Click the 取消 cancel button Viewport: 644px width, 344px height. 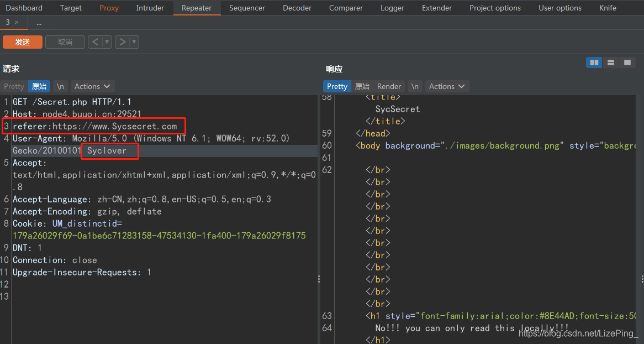[x=65, y=42]
